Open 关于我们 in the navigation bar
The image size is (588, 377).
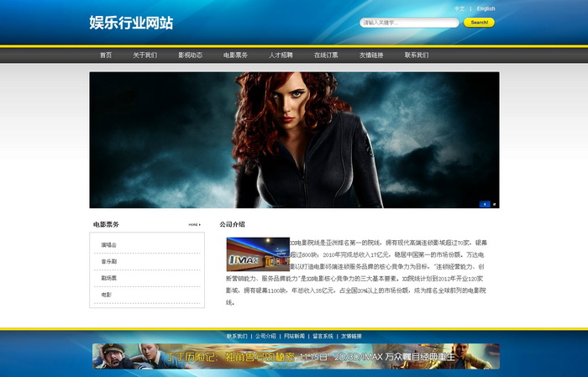pos(144,55)
